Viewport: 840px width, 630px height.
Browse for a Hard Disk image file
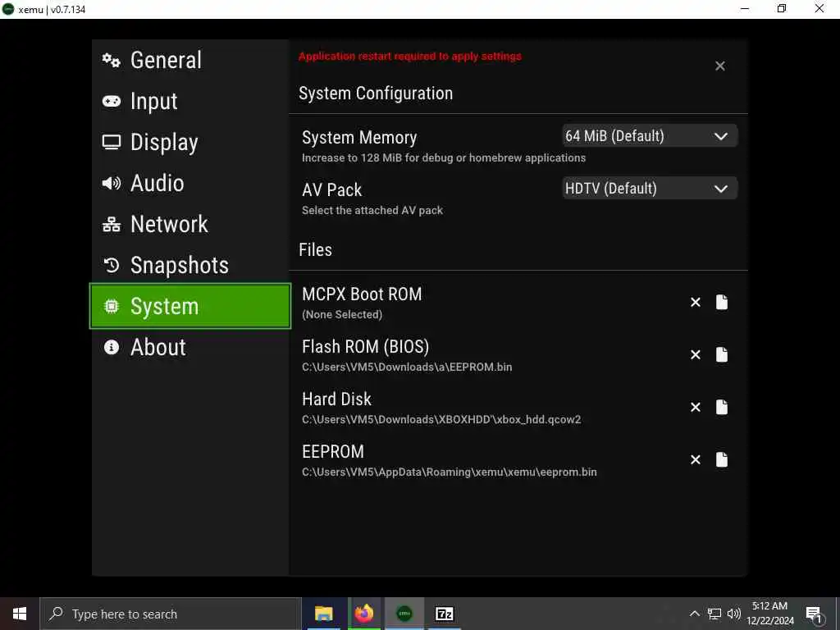coord(722,407)
